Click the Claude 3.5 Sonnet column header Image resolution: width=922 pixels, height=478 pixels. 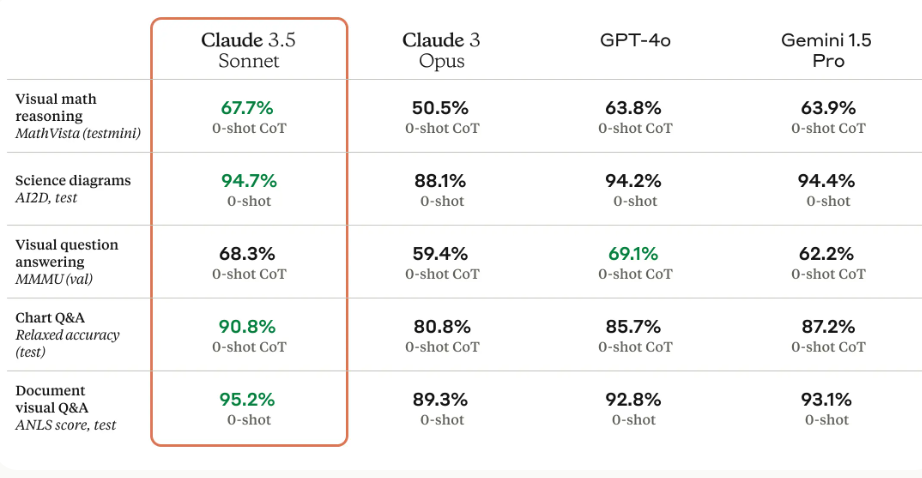tap(249, 50)
